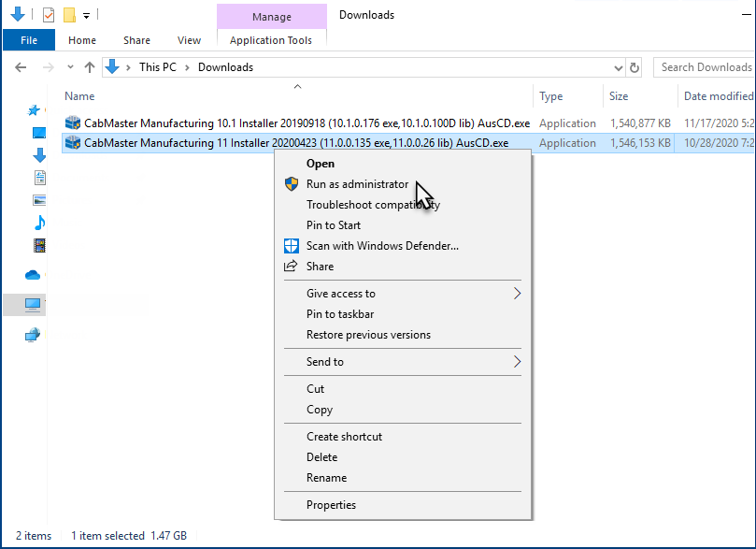
Task: Click the Refresh button in address bar
Action: coord(635,66)
